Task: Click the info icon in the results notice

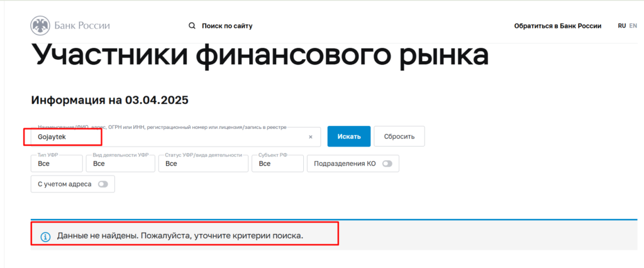Action: pos(45,237)
